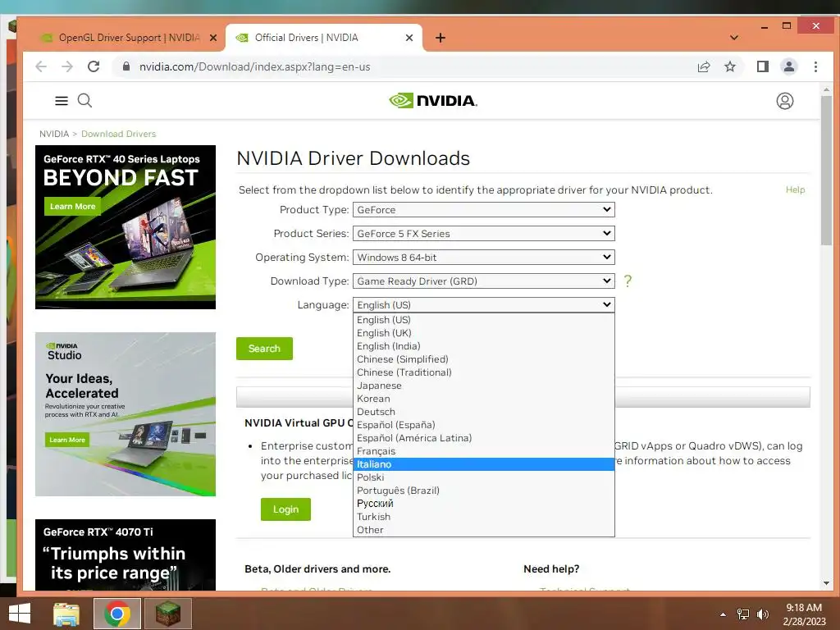Select Español (América Latina) option
Viewport: 840px width, 630px height.
click(483, 438)
